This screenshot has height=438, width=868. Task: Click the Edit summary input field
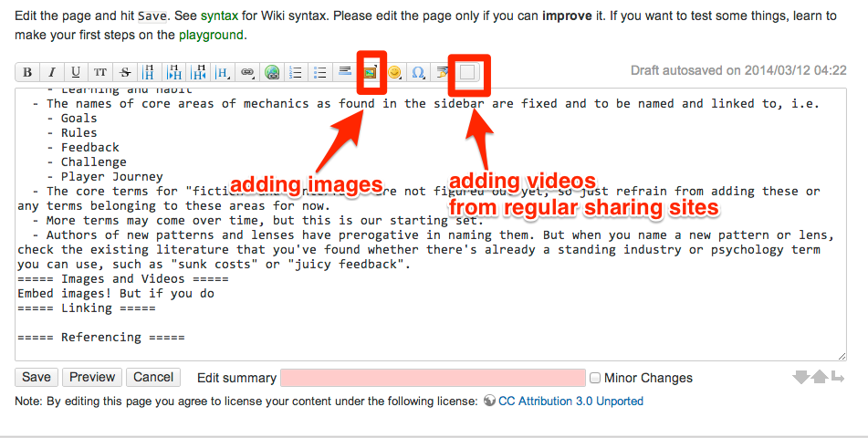[x=433, y=378]
